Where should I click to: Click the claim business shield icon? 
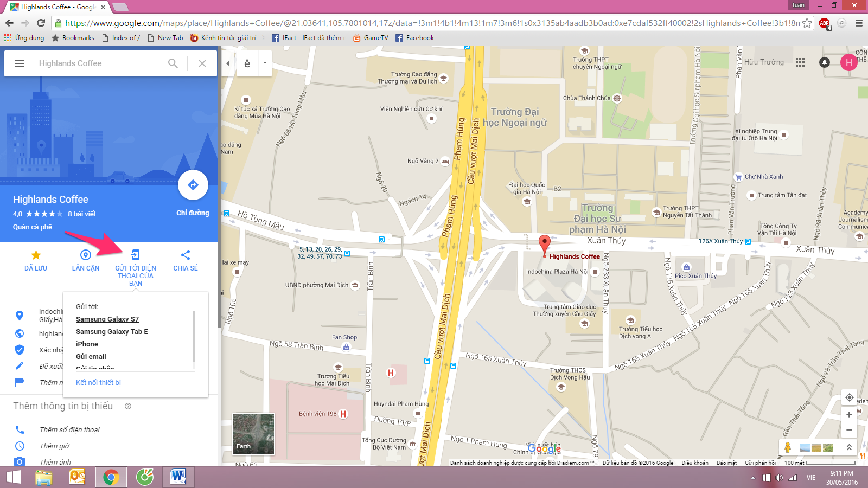pyautogui.click(x=20, y=350)
